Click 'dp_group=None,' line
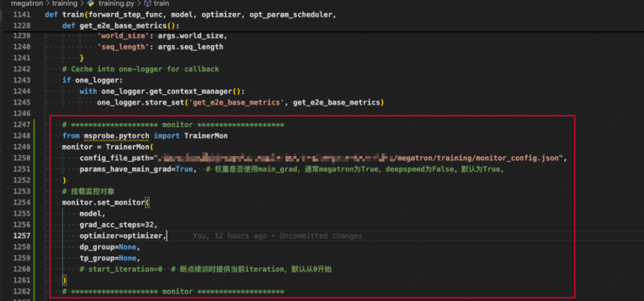 point(110,247)
